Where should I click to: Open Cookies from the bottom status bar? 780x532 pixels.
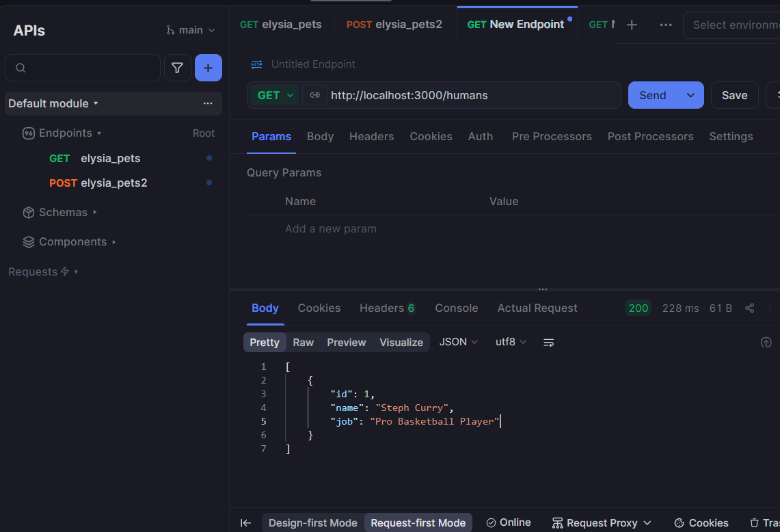coord(701,522)
